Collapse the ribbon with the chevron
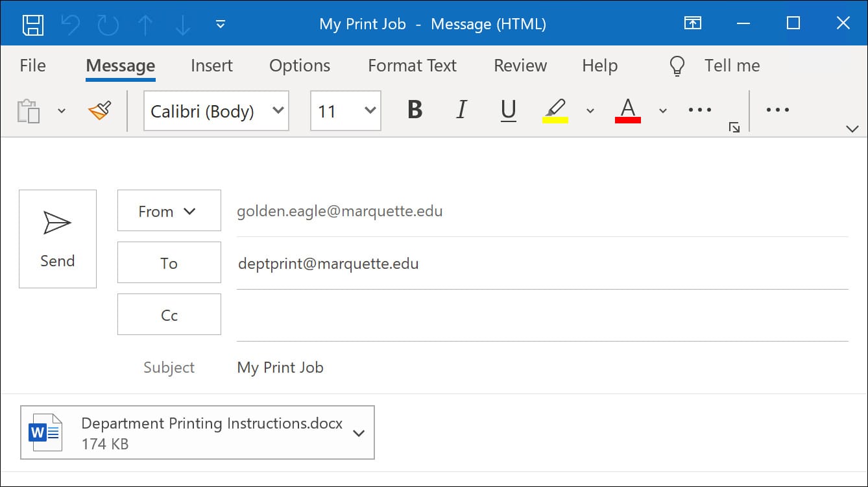The image size is (868, 487). click(853, 127)
